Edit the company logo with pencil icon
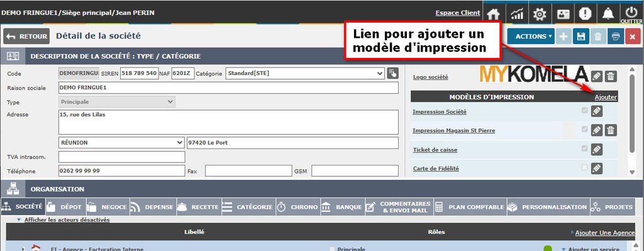 [597, 76]
